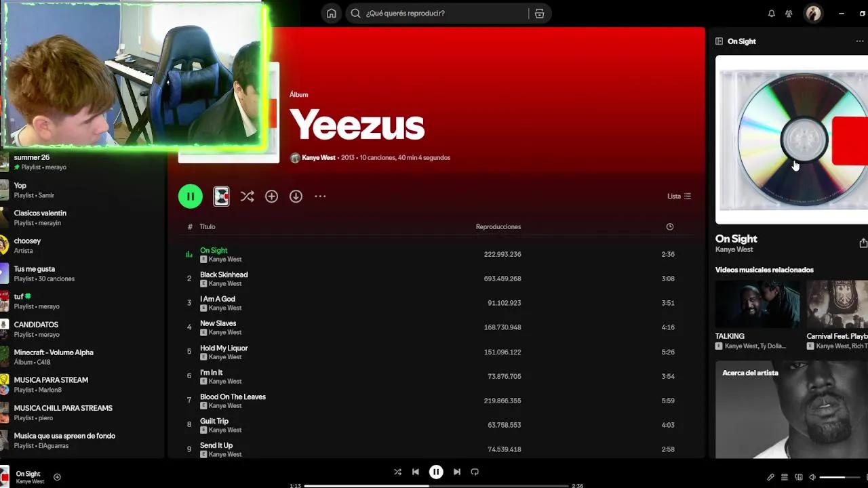Click On Sight title in bottom player bar

tap(28, 474)
